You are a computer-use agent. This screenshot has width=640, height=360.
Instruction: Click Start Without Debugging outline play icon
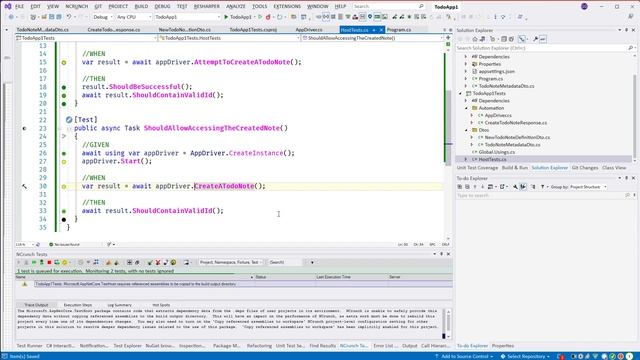click(260, 17)
